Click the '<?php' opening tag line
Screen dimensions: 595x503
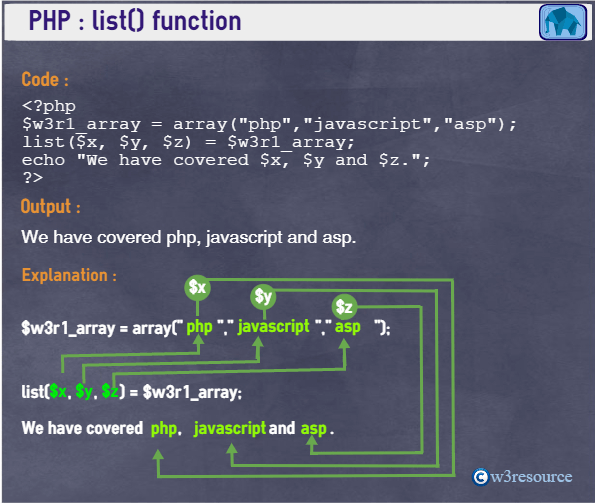[x=49, y=106]
